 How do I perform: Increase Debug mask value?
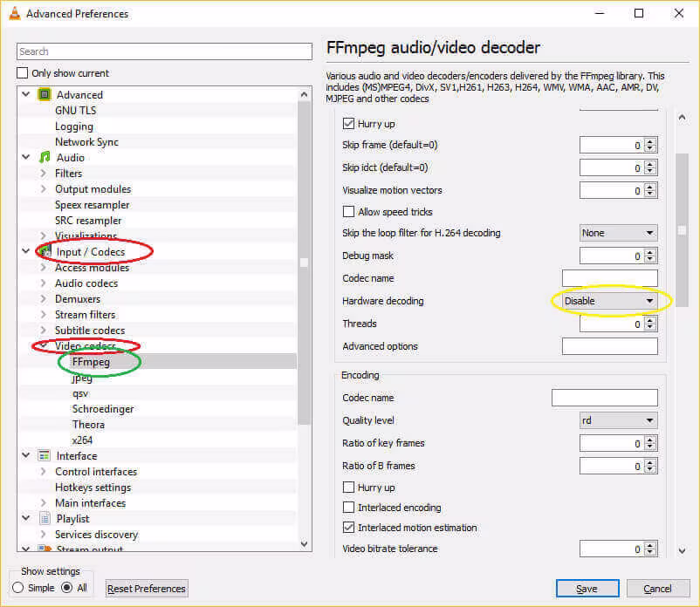tap(650, 252)
